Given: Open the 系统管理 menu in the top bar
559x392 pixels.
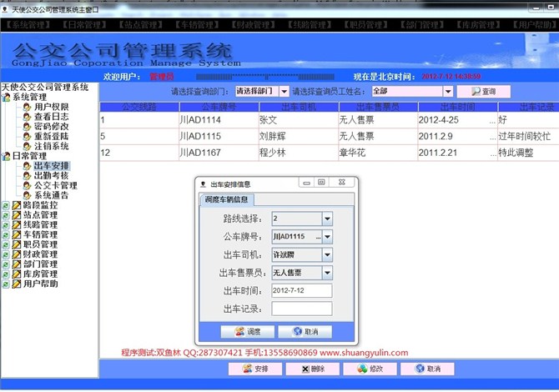Looking at the screenshot, I should [x=28, y=25].
